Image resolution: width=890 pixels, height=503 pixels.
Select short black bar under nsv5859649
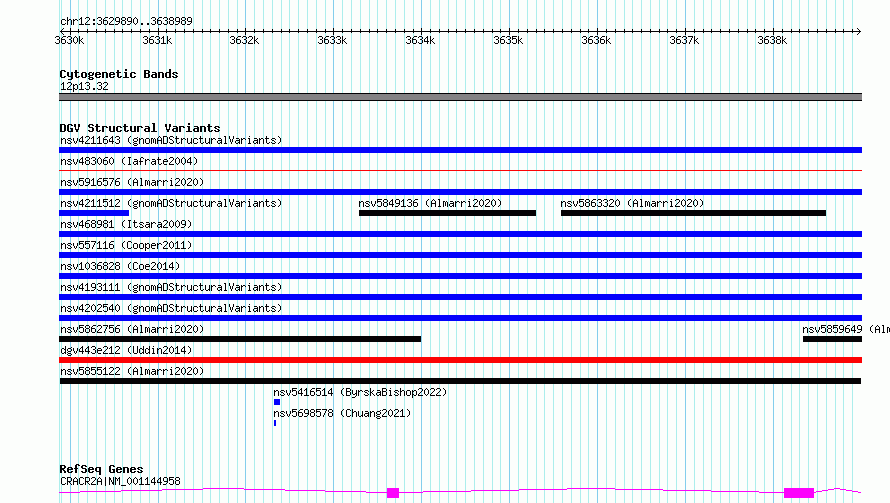[x=832, y=339]
